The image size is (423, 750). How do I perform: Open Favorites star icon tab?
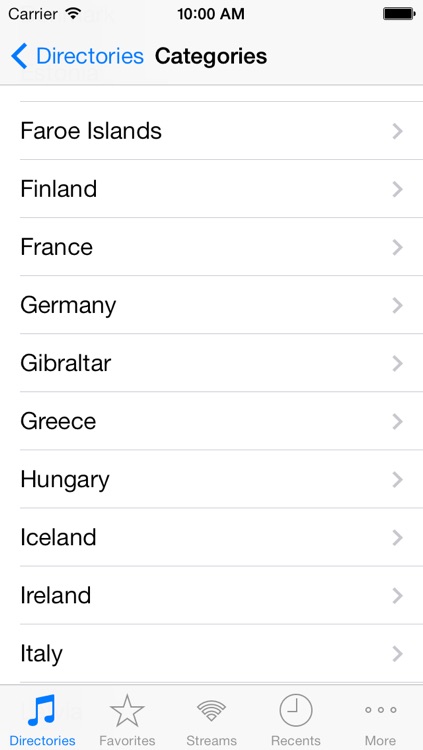coord(127,711)
